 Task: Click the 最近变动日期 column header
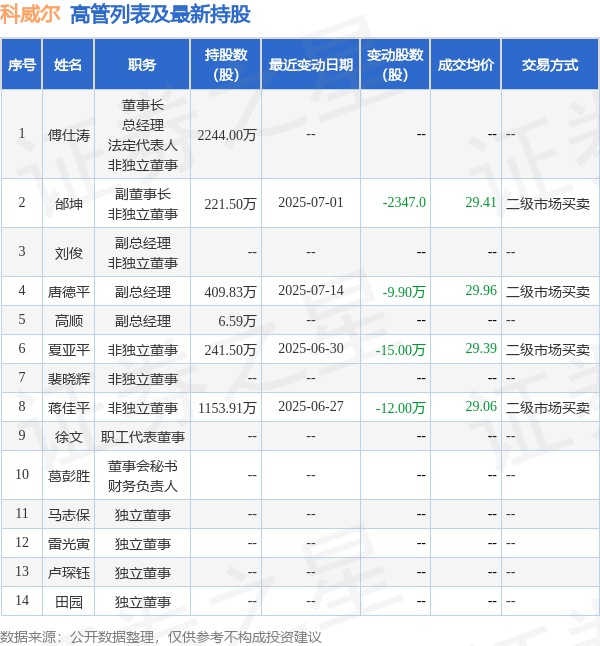click(311, 65)
